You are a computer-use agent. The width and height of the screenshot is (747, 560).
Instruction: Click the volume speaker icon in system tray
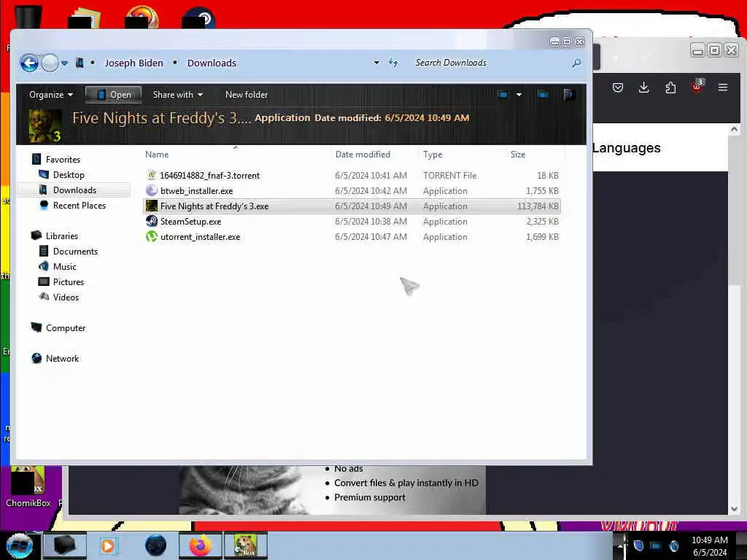click(673, 545)
